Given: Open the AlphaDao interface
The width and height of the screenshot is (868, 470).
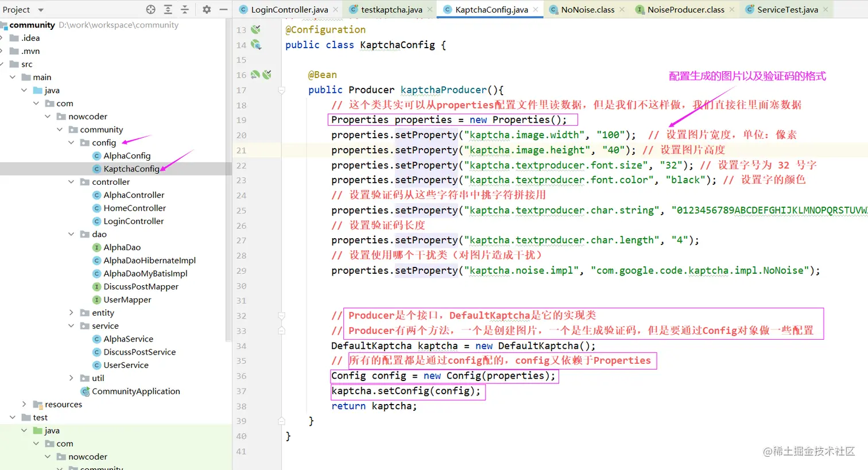Looking at the screenshot, I should [x=122, y=247].
